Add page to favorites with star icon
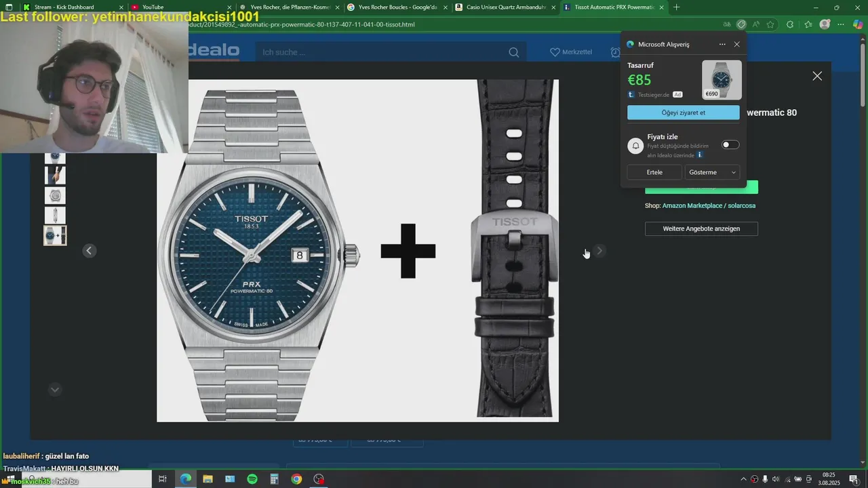 [x=770, y=24]
